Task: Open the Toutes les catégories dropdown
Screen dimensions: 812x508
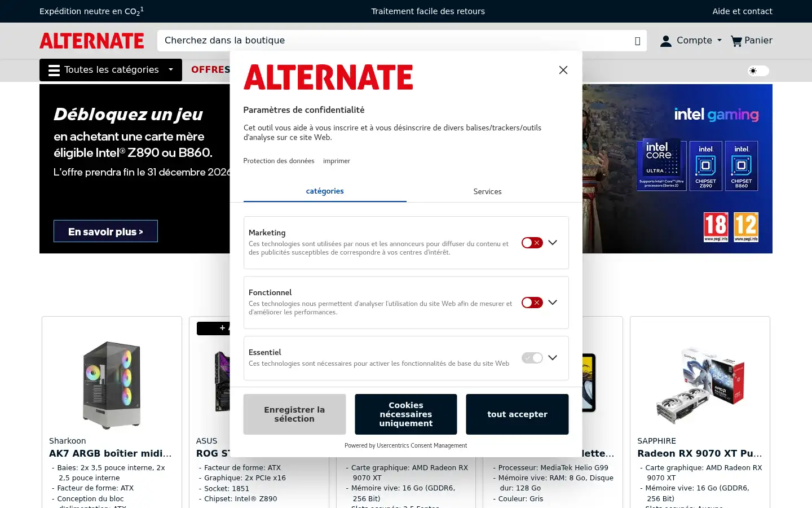Action: point(111,70)
